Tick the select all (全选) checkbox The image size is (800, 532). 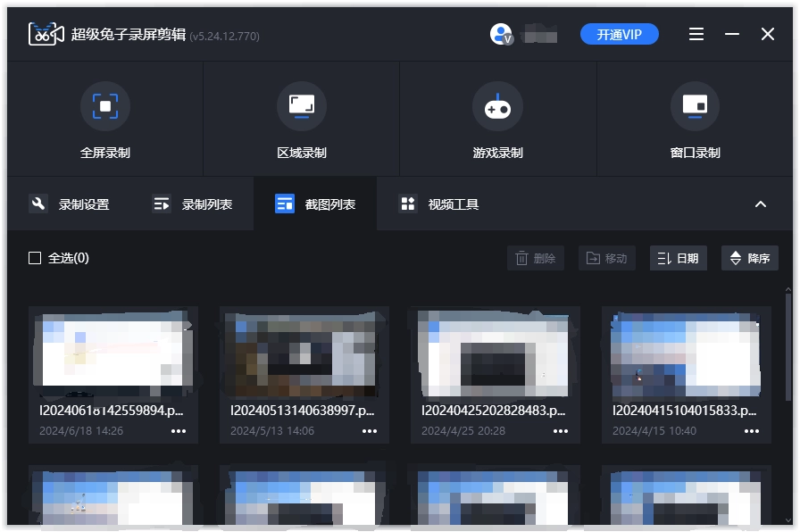tap(35, 258)
